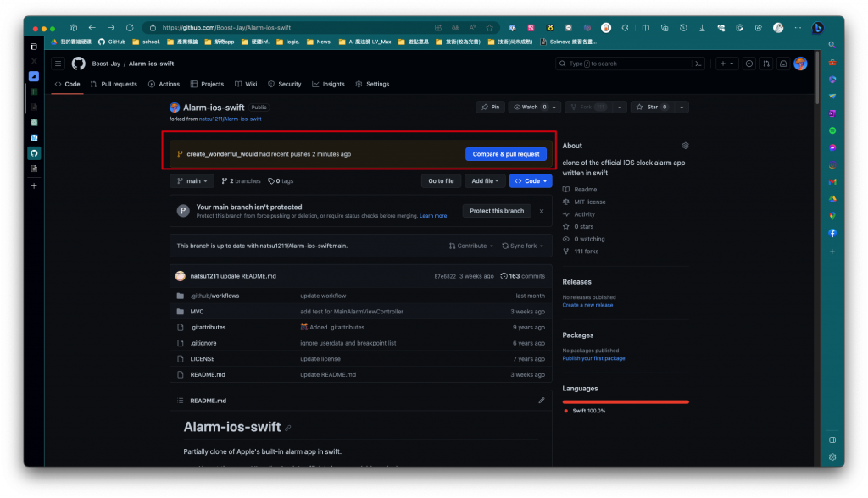The height and width of the screenshot is (498, 868).
Task: Expand the Contribute dropdown
Action: pos(471,246)
